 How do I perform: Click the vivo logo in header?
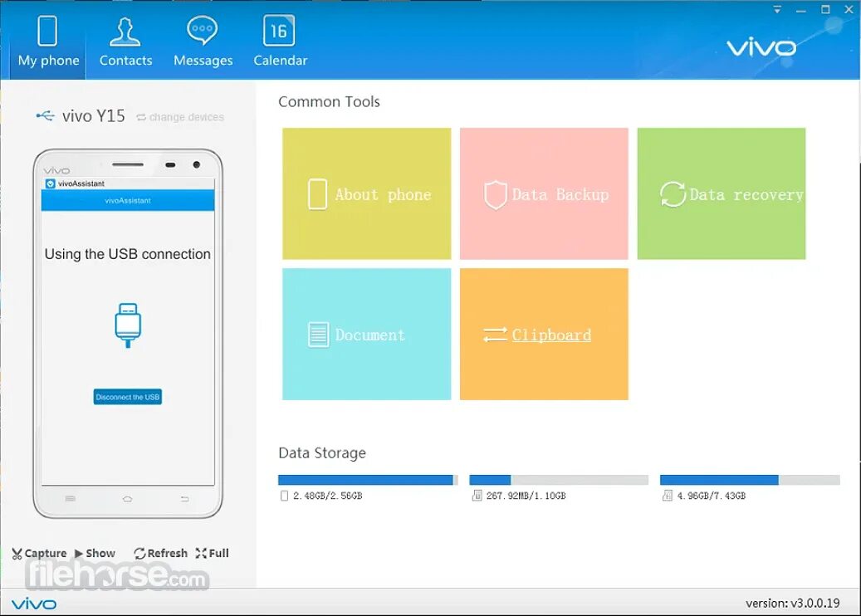[761, 48]
